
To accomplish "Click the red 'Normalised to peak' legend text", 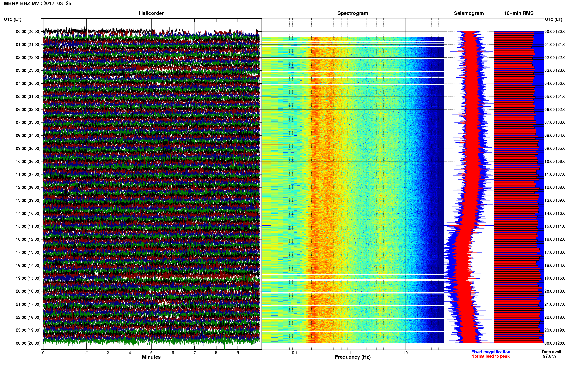I will [x=490, y=356].
